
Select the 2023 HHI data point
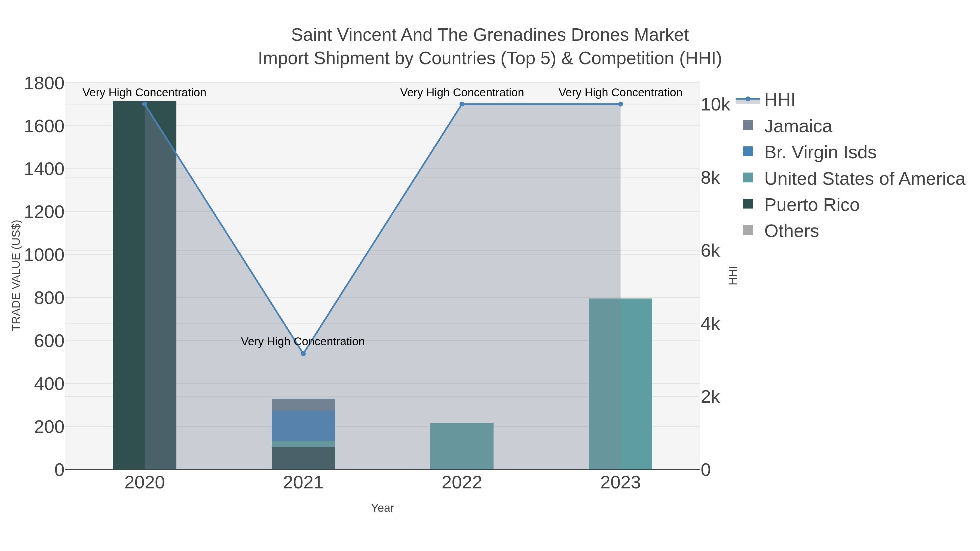(620, 104)
